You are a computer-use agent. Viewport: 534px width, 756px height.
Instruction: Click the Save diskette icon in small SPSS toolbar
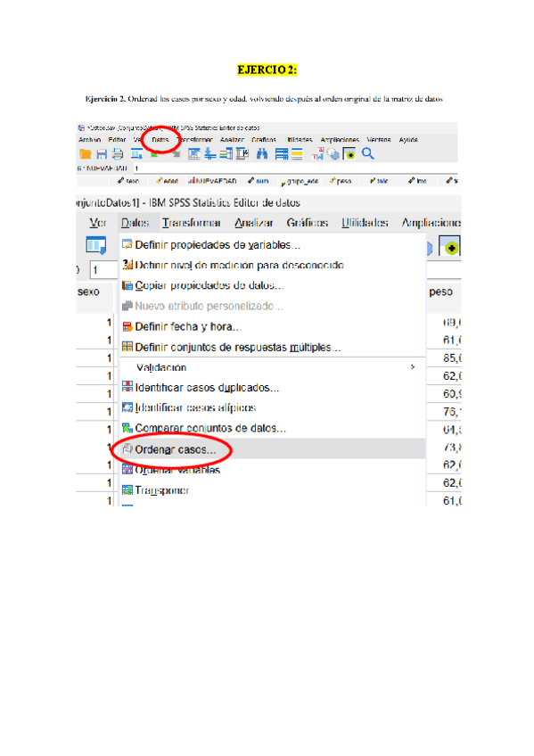(x=102, y=154)
